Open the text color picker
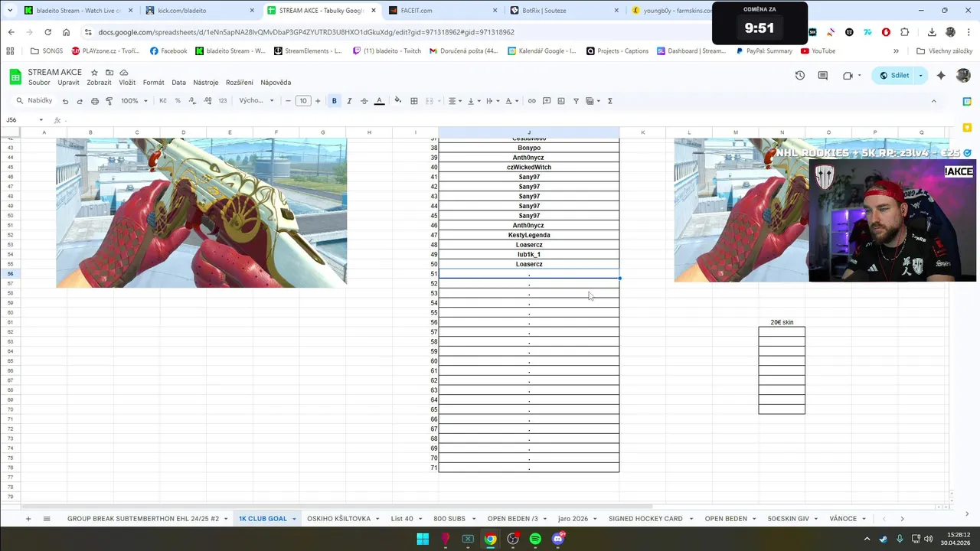Viewport: 980px width, 551px height. pyautogui.click(x=379, y=101)
